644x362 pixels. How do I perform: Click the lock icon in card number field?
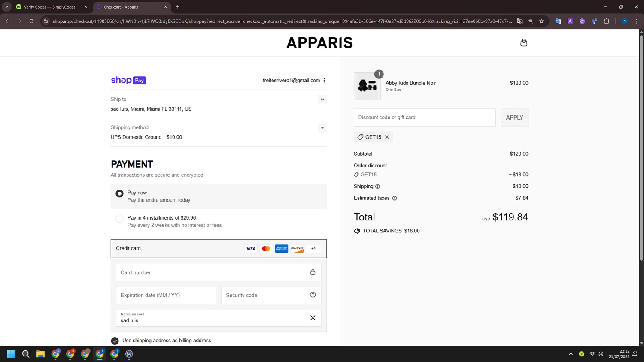[x=313, y=272]
